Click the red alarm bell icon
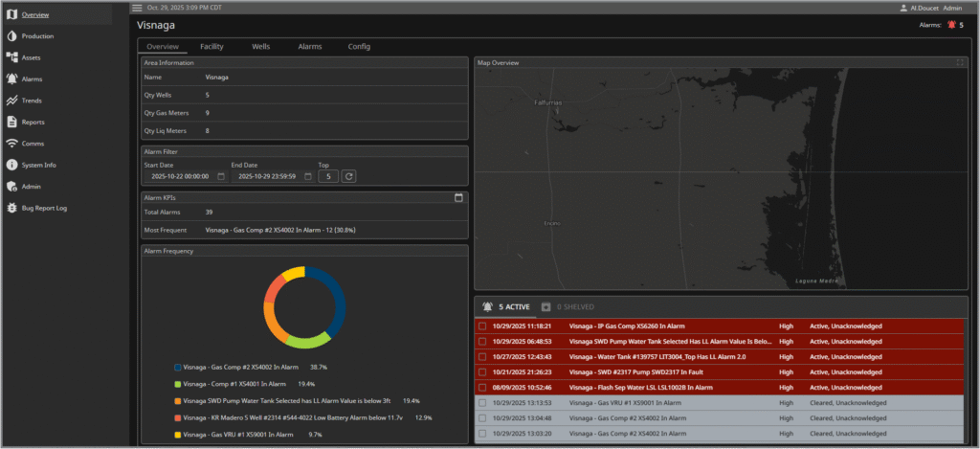The width and height of the screenshot is (980, 449). pos(951,25)
